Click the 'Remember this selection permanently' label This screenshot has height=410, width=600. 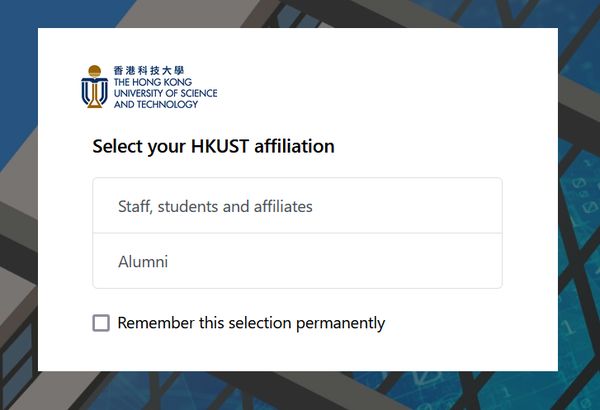point(251,323)
